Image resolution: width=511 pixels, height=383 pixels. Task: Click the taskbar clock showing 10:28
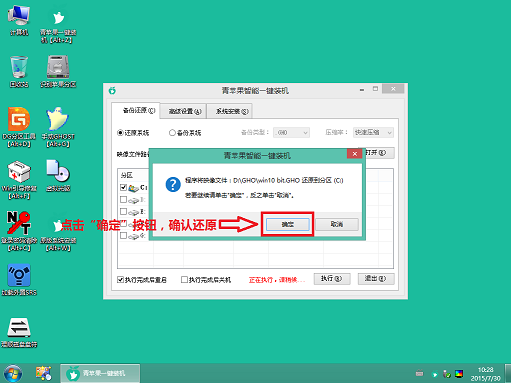click(485, 374)
